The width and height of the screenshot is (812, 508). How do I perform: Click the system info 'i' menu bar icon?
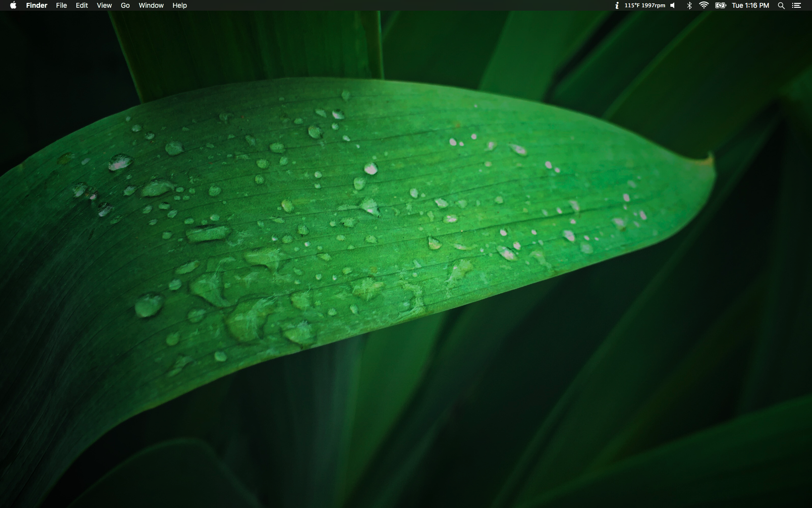(617, 5)
